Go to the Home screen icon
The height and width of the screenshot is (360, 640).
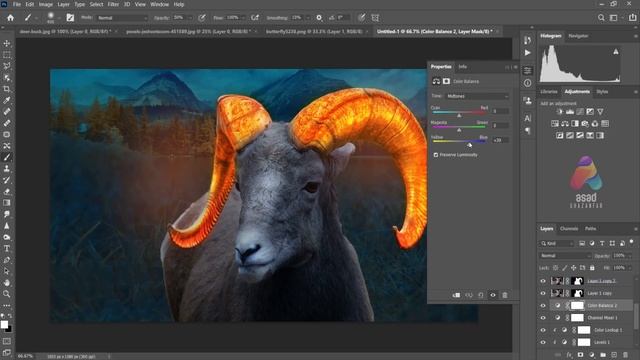click(10, 18)
